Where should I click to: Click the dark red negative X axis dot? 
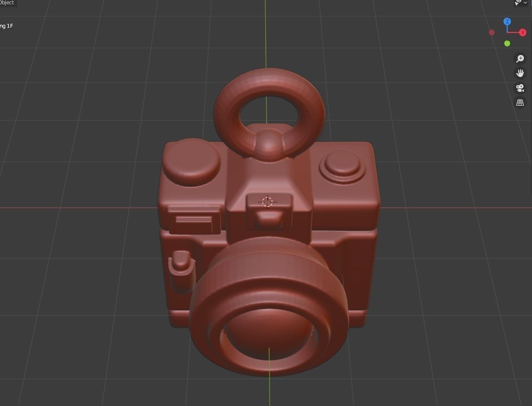click(492, 33)
